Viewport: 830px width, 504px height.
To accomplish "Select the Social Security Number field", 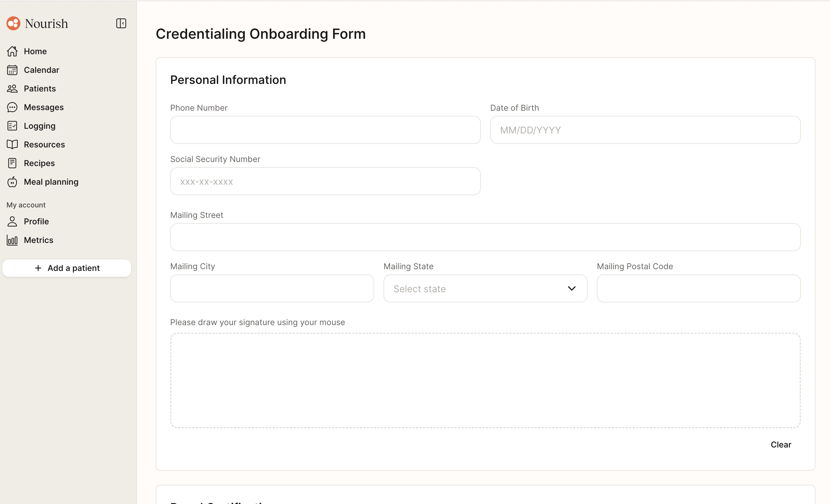I will [325, 181].
